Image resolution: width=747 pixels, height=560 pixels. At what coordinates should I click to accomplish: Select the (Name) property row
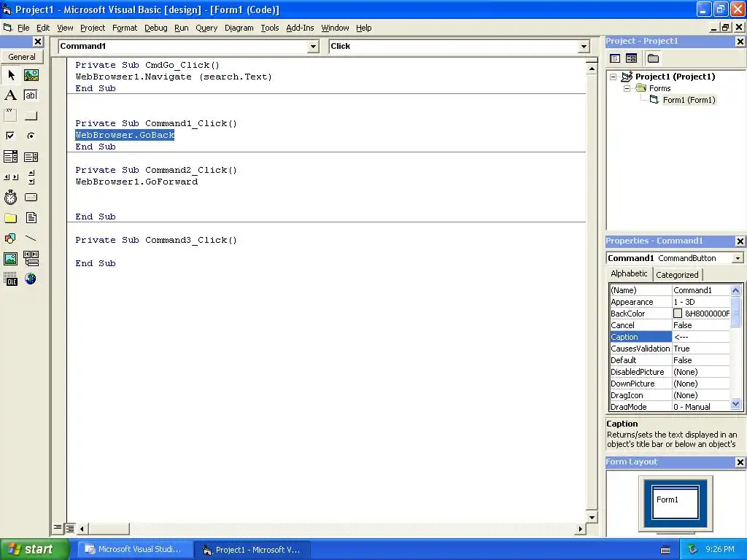(670, 290)
